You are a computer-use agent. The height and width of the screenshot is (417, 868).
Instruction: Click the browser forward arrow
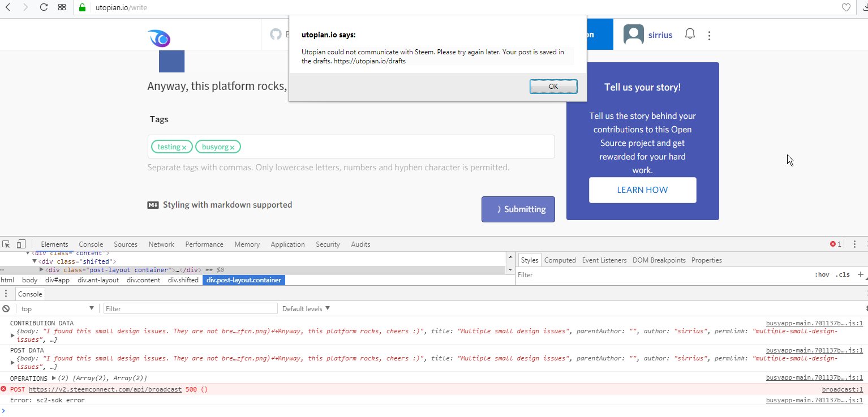26,7
